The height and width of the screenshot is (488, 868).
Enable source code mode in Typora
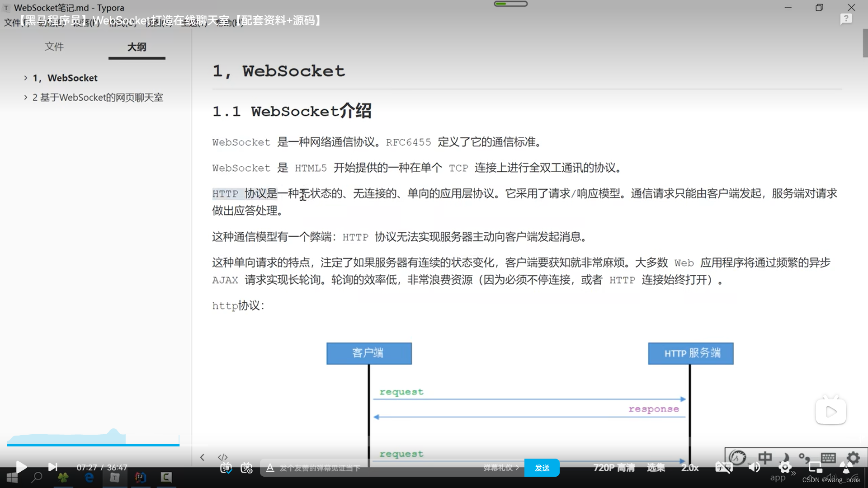pos(222,457)
